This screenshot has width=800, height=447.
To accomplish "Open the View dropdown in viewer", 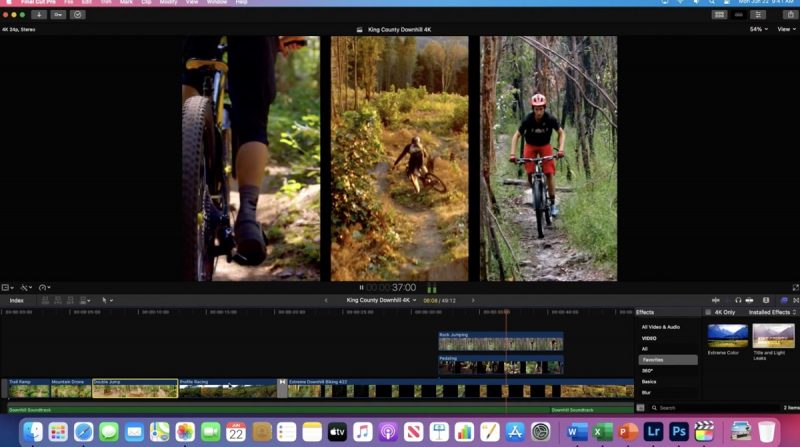I will pyautogui.click(x=785, y=29).
